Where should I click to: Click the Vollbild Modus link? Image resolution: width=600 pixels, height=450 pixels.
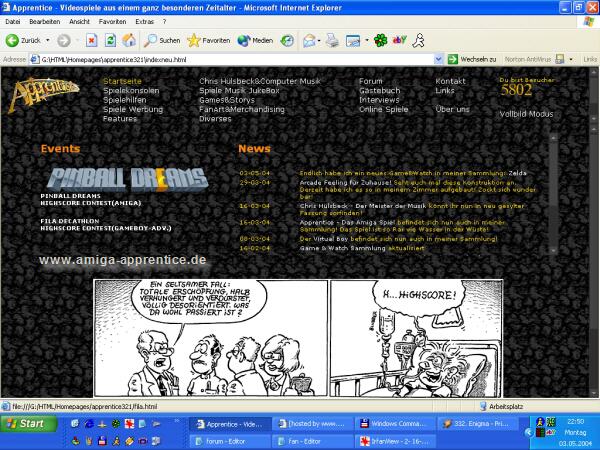click(526, 114)
